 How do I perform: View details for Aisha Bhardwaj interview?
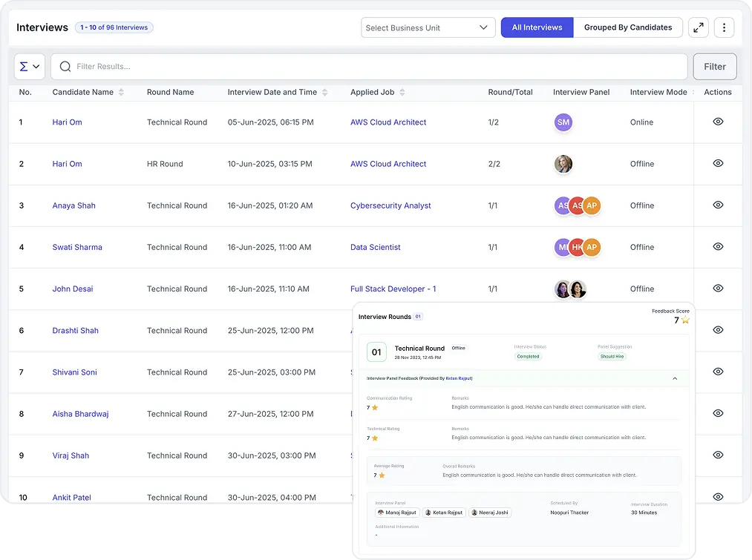click(717, 413)
